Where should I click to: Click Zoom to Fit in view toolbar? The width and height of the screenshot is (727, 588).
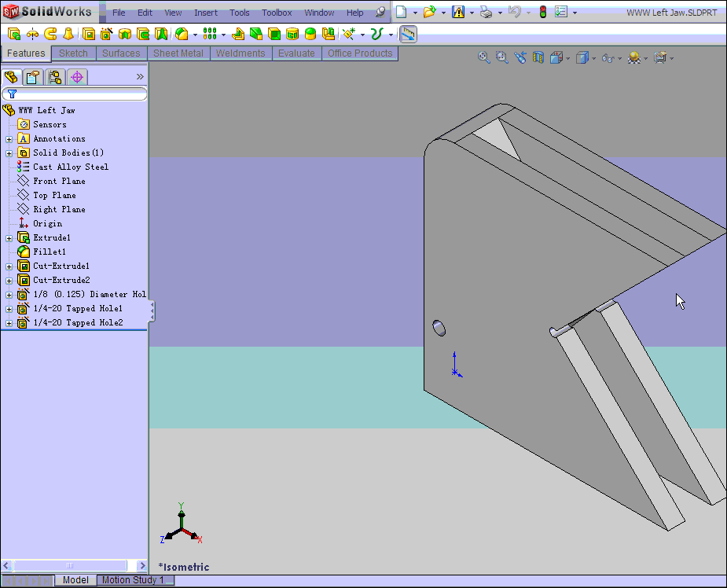483,57
